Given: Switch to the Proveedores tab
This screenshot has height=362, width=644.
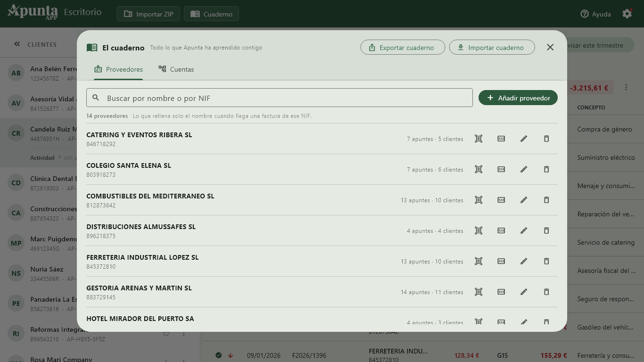Looking at the screenshot, I should click(x=118, y=69).
